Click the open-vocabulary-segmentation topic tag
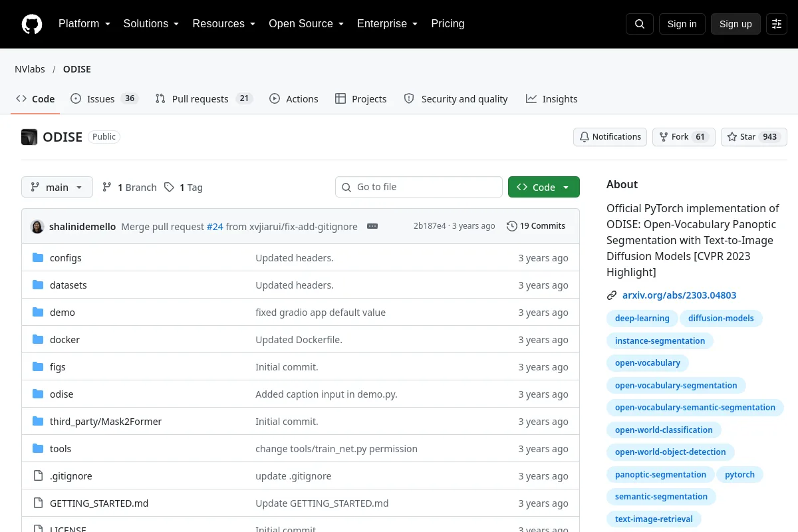The height and width of the screenshot is (532, 798). 676,386
